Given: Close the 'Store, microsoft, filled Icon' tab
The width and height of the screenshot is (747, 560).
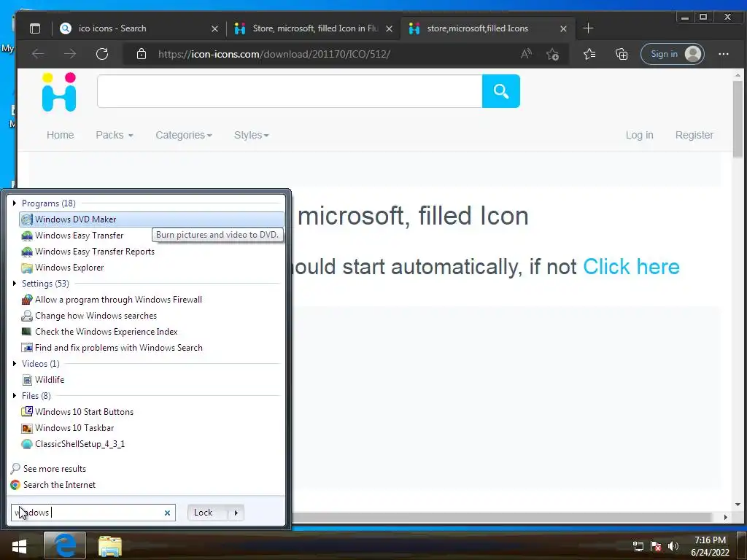Looking at the screenshot, I should point(390,28).
